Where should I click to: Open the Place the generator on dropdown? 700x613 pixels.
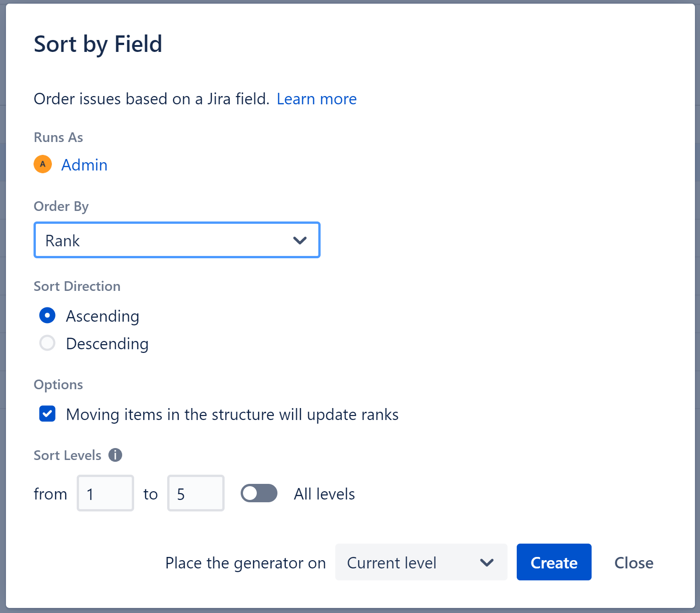click(421, 562)
